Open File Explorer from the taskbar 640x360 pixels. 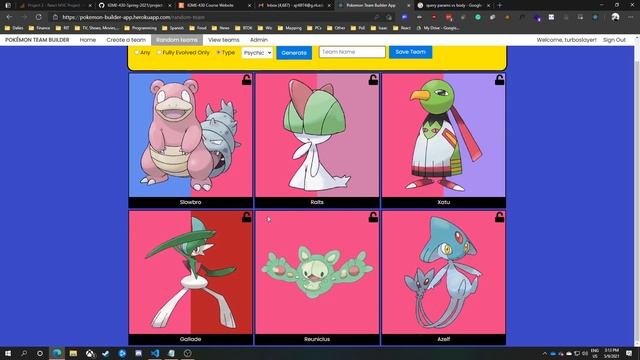(73, 353)
